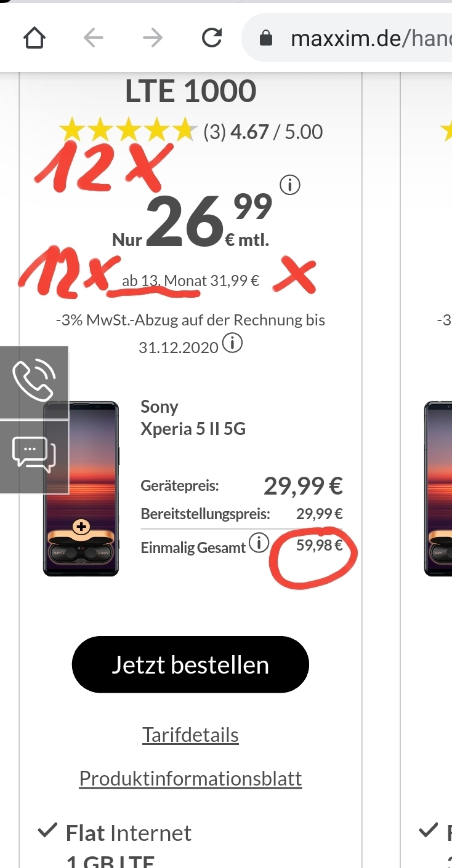Tap the info icon beside 26,99 price

(x=290, y=184)
